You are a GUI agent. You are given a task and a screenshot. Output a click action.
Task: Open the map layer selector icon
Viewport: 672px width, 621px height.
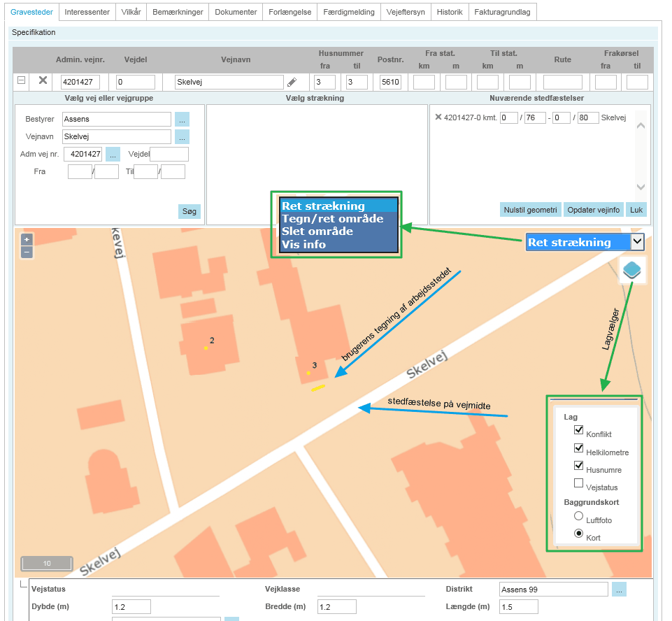coord(632,270)
